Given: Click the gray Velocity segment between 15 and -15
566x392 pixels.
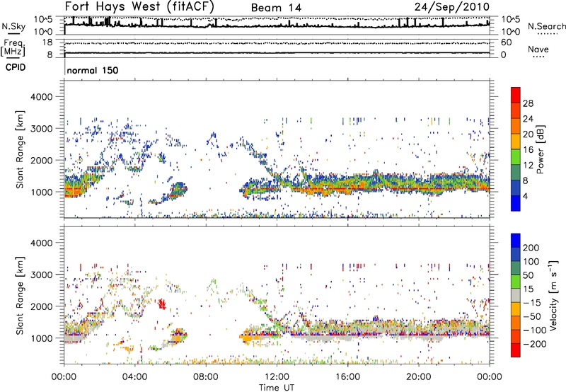Looking at the screenshot, I should (x=516, y=295).
